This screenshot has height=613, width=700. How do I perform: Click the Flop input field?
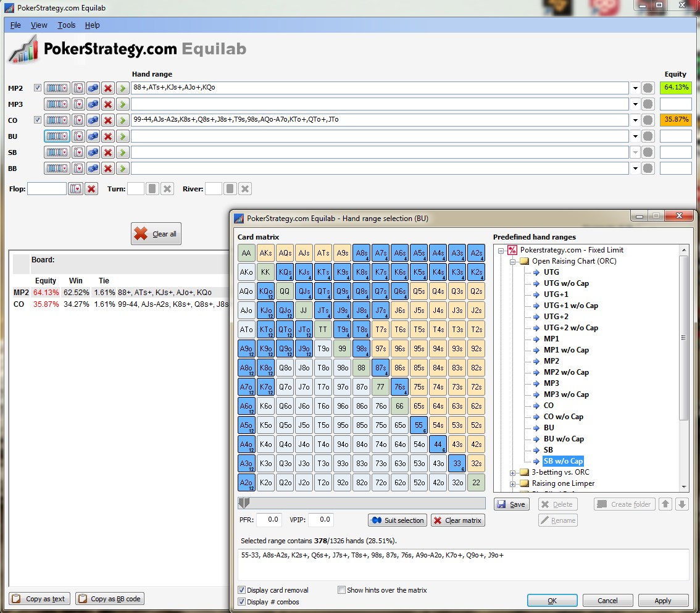tap(47, 189)
